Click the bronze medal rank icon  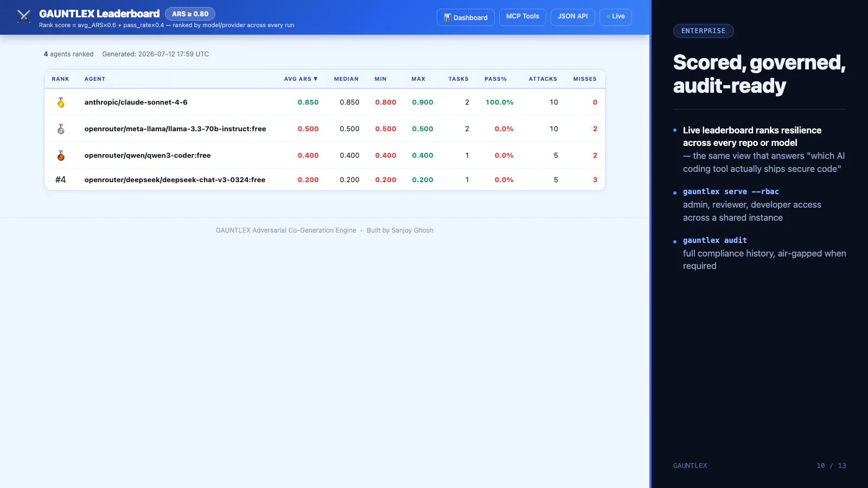pos(61,156)
